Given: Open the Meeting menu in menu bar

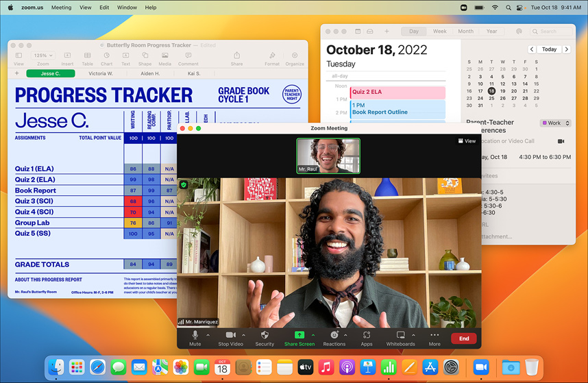Looking at the screenshot, I should (x=61, y=8).
